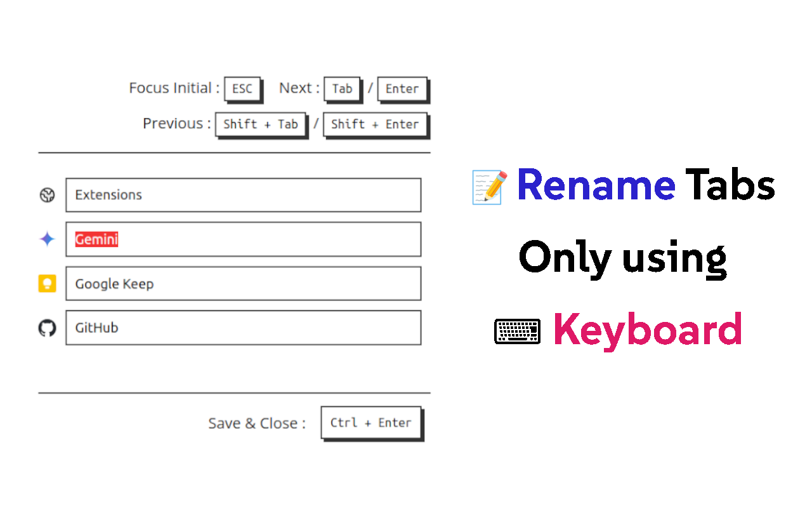
Task: Click the Save & Close label
Action: click(256, 423)
